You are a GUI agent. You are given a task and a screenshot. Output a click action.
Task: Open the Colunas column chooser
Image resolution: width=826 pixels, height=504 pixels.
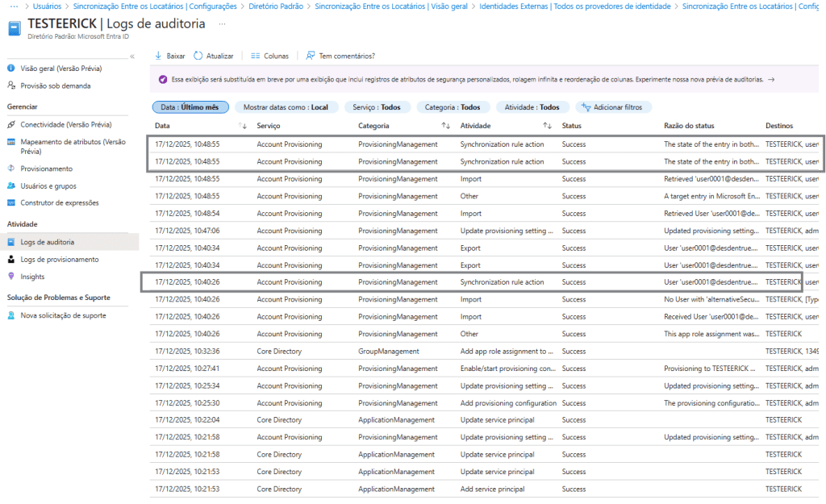pyautogui.click(x=255, y=56)
